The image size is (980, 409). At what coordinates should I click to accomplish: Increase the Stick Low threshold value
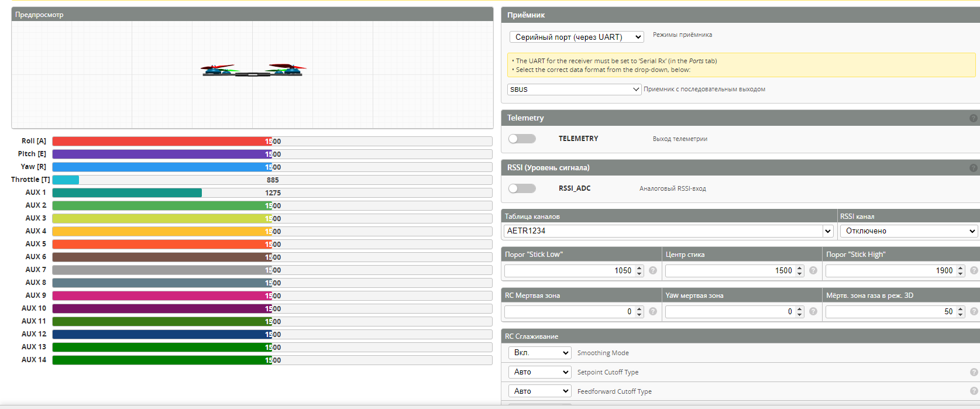[x=639, y=268]
